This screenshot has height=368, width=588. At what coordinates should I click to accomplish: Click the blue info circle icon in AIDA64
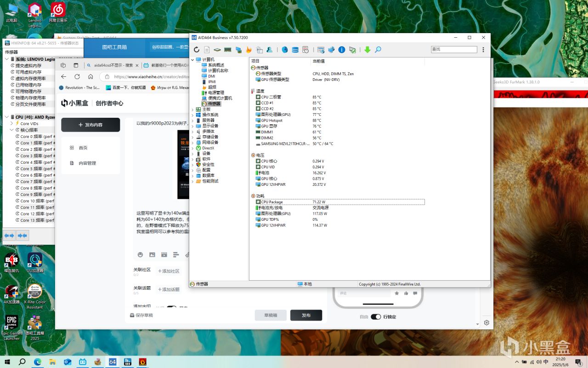(x=342, y=50)
